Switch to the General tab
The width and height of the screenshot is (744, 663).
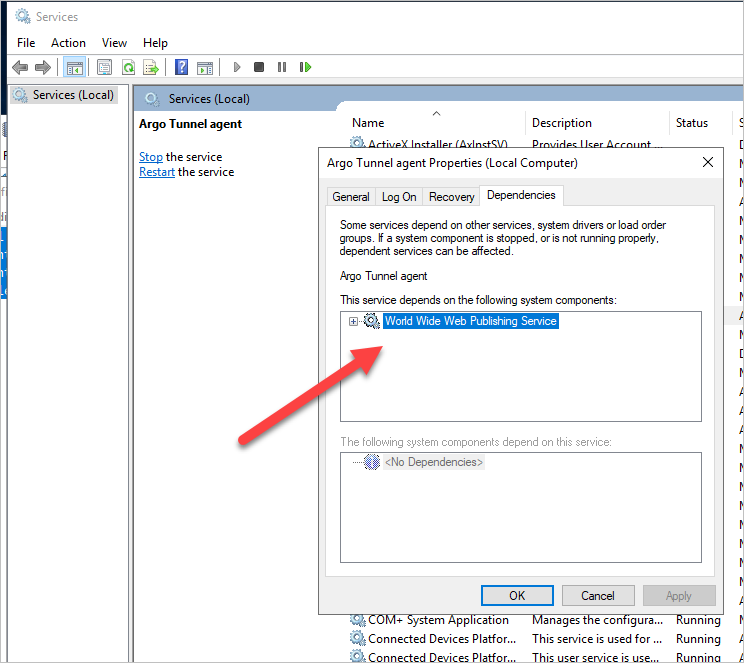click(351, 196)
